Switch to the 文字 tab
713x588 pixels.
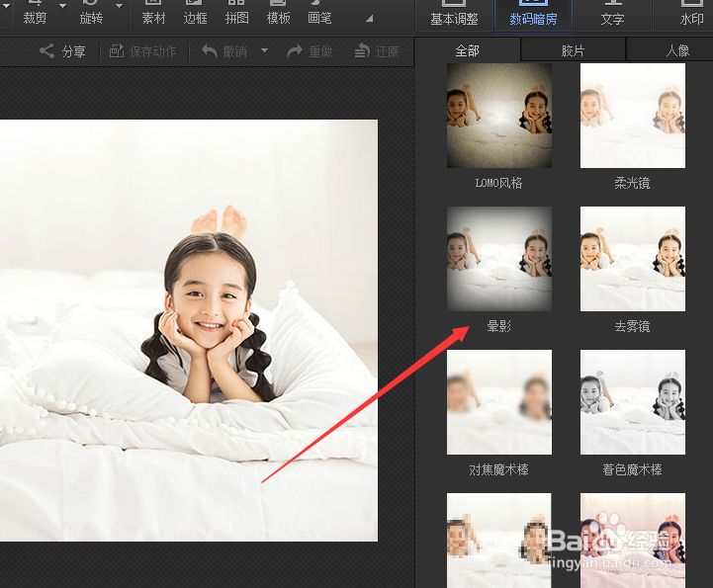tap(612, 15)
